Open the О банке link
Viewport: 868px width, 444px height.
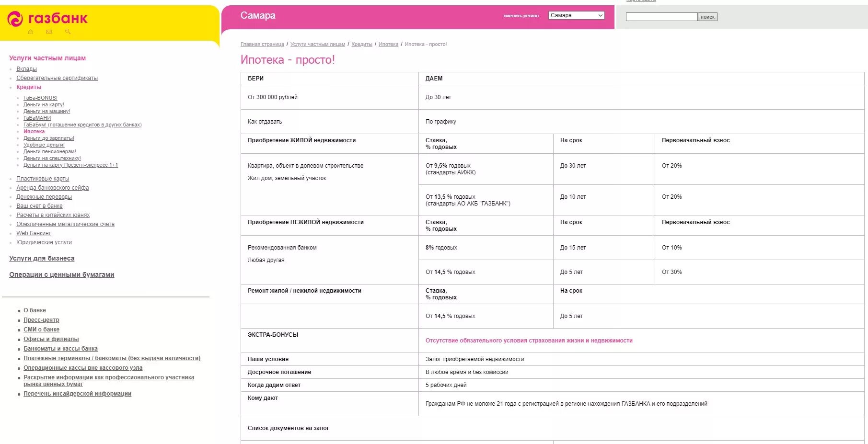(x=35, y=310)
